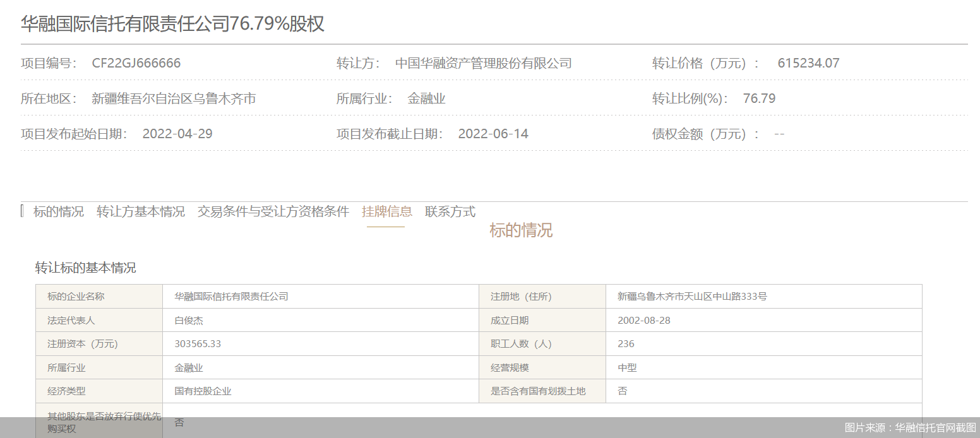Click 成立日期 label cell

pyautogui.click(x=542, y=320)
